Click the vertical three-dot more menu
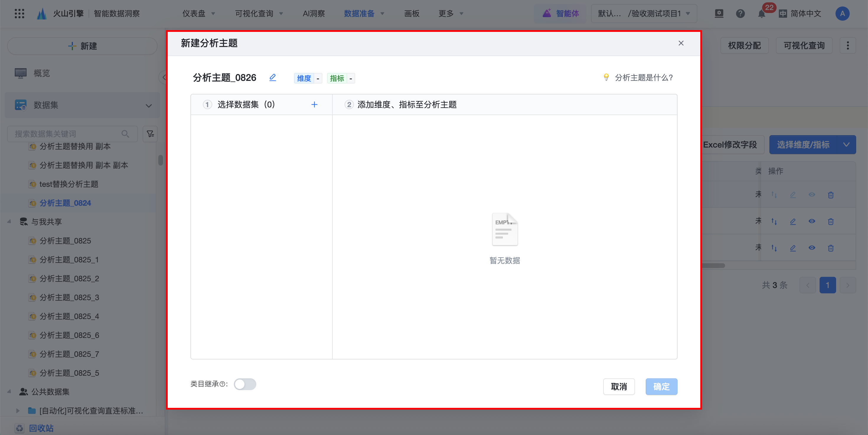The width and height of the screenshot is (868, 435). point(848,45)
